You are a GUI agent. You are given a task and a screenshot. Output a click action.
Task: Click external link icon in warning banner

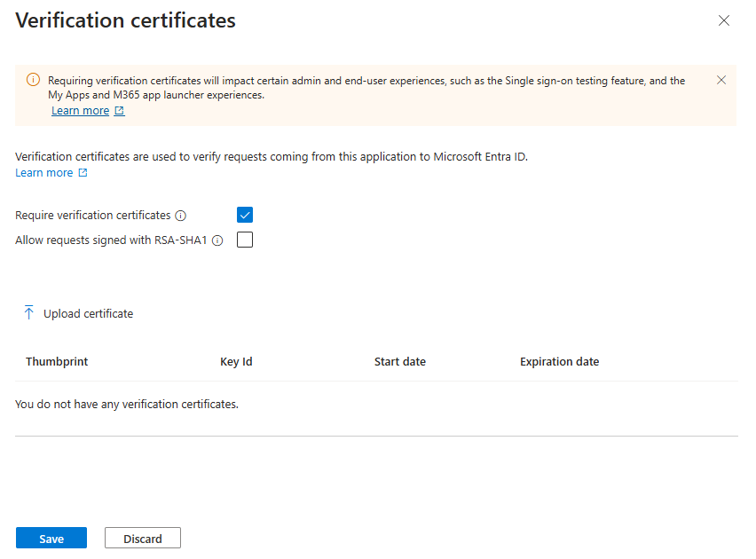pos(120,111)
